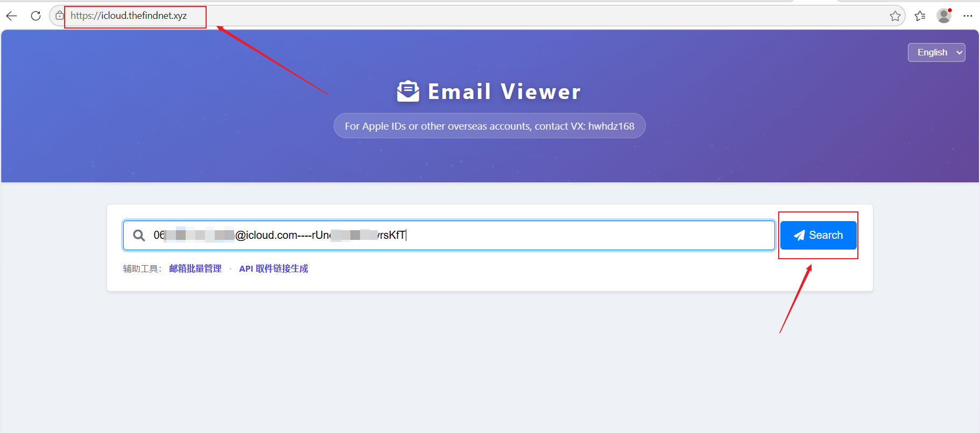Open the browser favorites list icon
The image size is (980, 433).
coord(920,16)
